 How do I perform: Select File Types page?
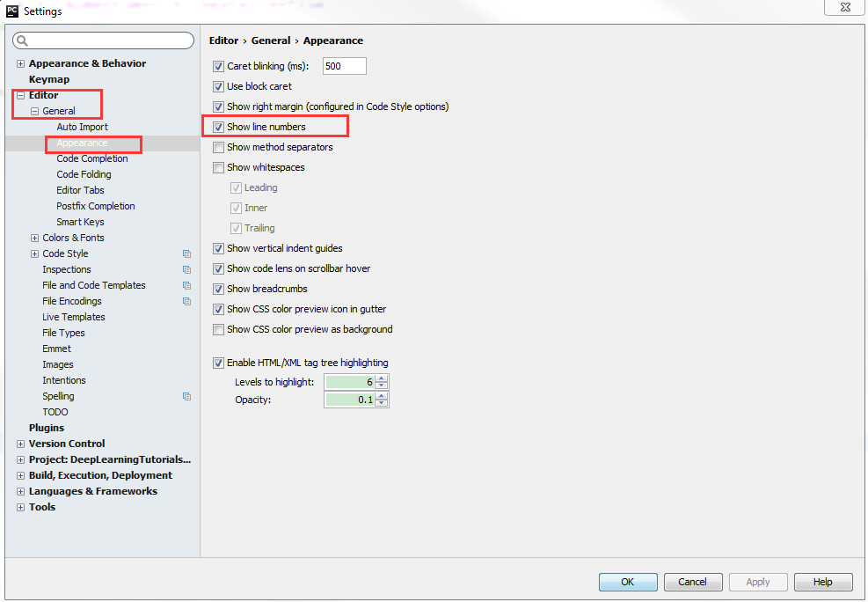coord(63,333)
